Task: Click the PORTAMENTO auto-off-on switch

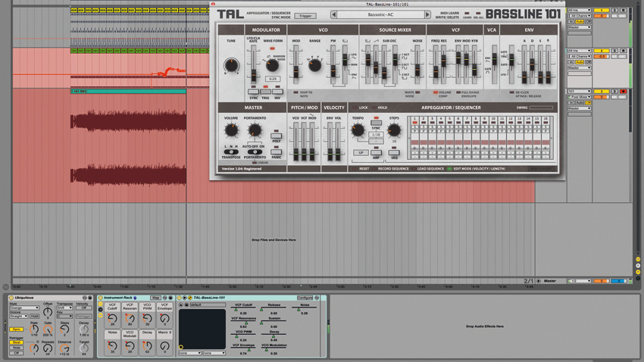Action: (x=255, y=152)
